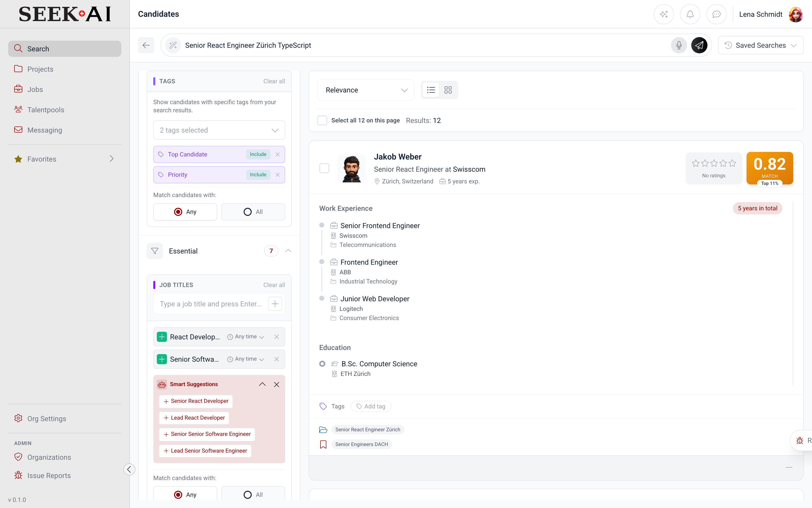This screenshot has height=508, width=812.
Task: Check the Select all 12 checkbox
Action: point(322,120)
